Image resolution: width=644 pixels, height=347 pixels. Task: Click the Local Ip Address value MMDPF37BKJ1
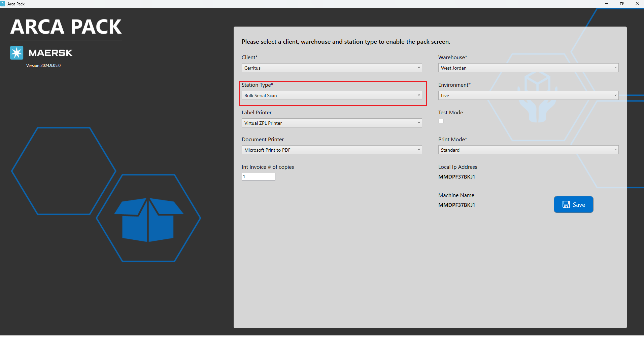tap(456, 177)
